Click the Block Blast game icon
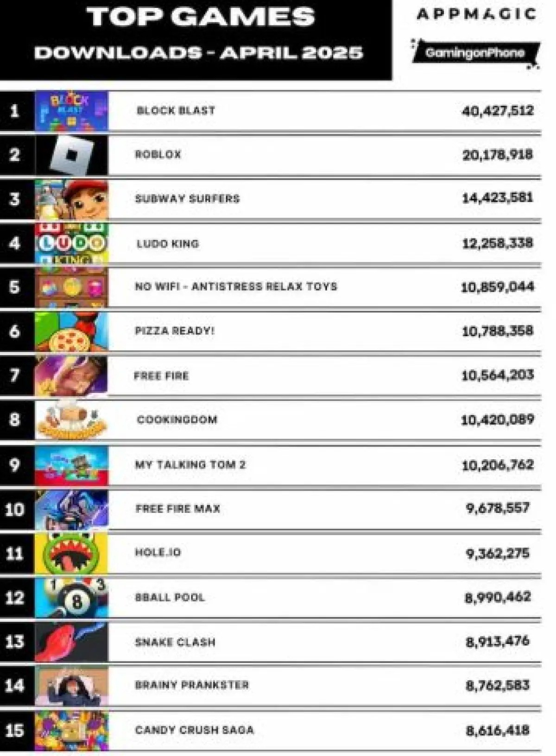Viewport: 556px width, 756px height. coord(71,111)
